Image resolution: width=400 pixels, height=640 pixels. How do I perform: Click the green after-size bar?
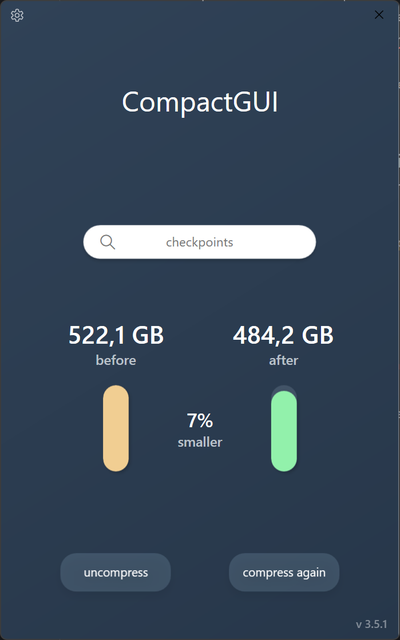(x=284, y=431)
